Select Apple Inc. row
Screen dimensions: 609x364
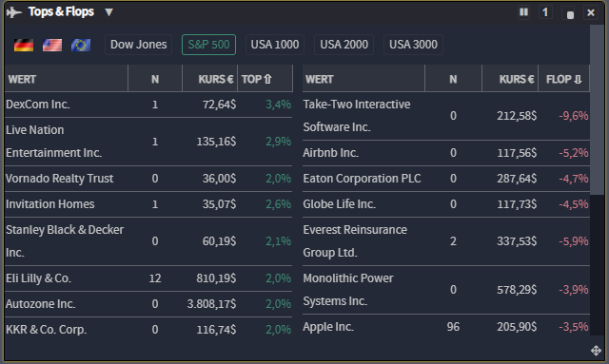pyautogui.click(x=446, y=327)
